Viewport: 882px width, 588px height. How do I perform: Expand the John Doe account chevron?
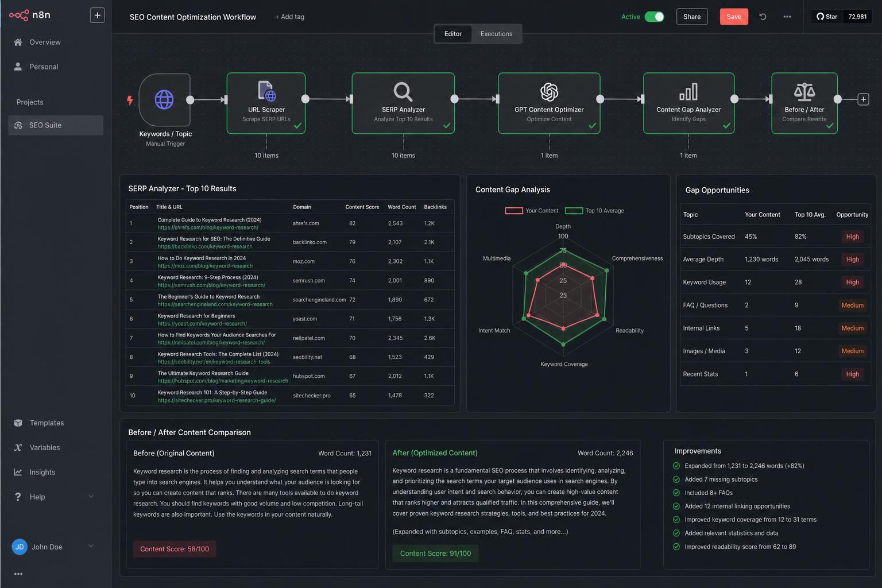coord(91,546)
